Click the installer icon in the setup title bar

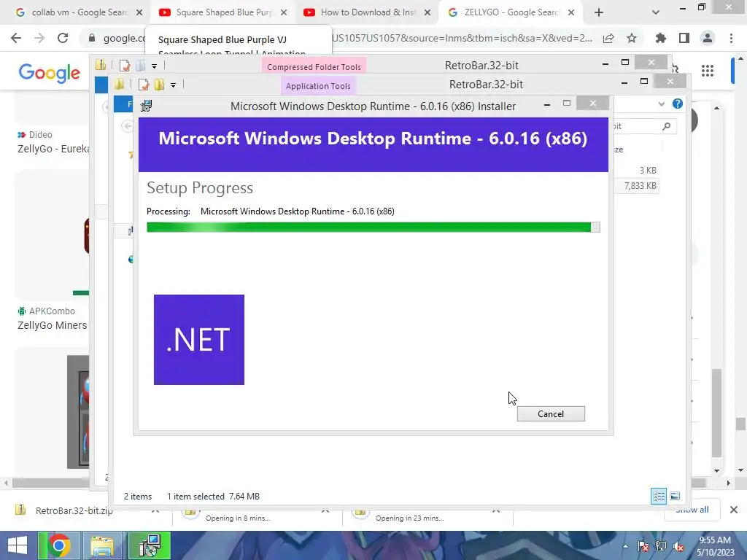pos(146,106)
